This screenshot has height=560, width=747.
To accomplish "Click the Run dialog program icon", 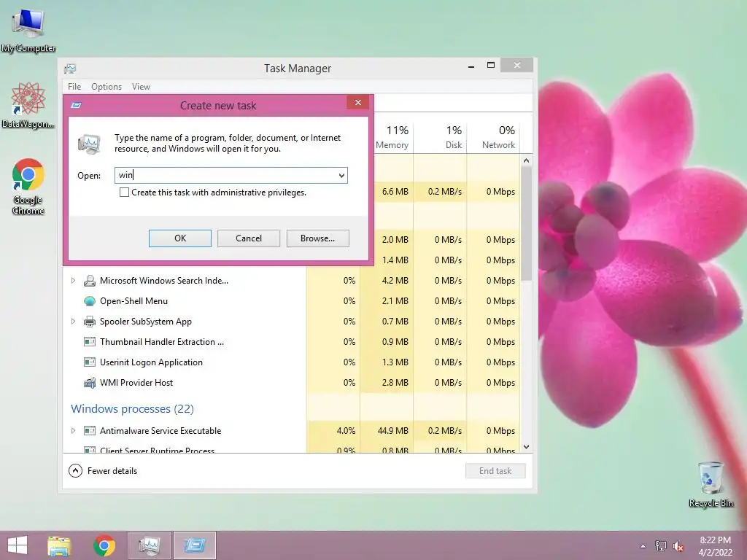I will tap(90, 144).
